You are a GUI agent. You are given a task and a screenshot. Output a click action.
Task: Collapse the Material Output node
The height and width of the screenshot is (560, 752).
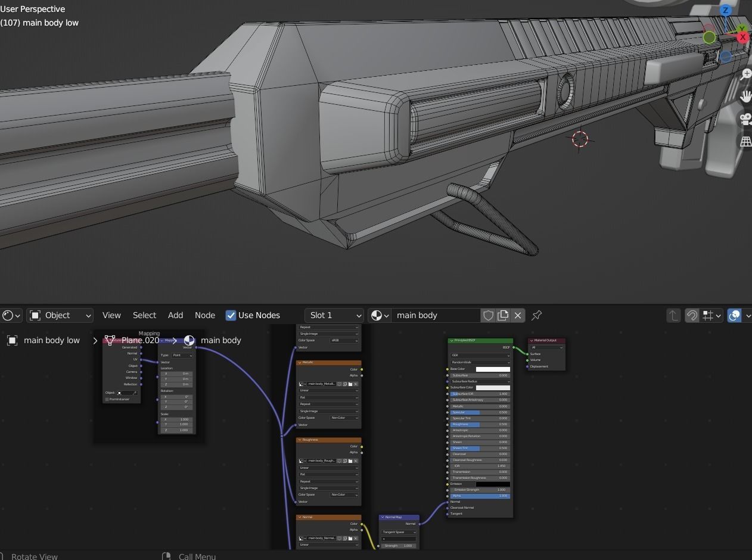click(x=532, y=341)
